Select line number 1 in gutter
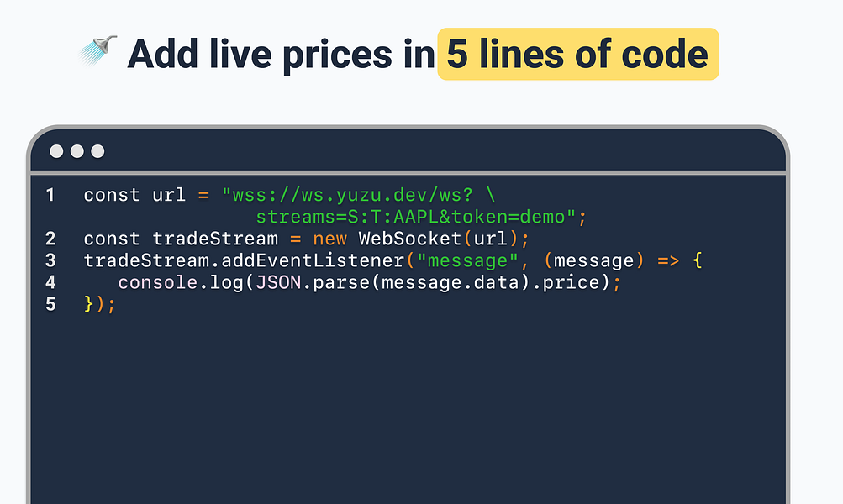Image resolution: width=843 pixels, height=504 pixels. tap(50, 195)
